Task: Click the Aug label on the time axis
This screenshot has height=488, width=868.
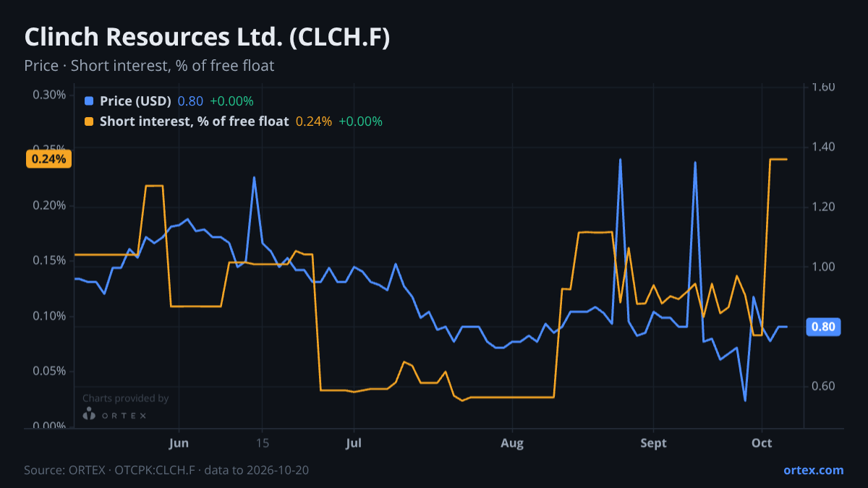Action: click(512, 443)
